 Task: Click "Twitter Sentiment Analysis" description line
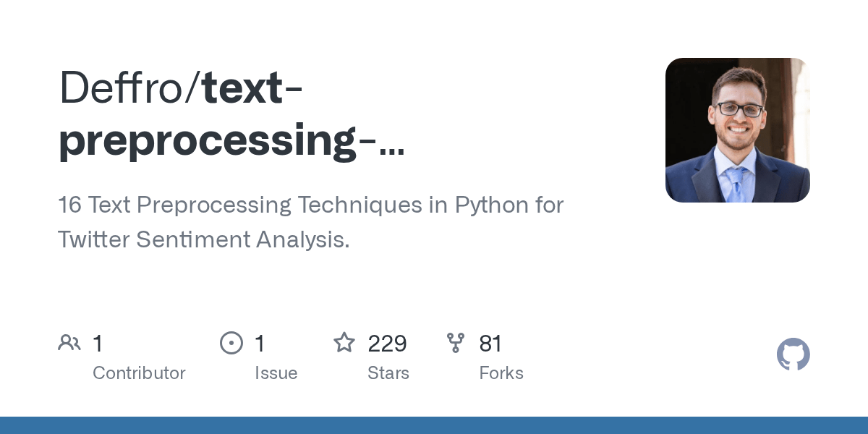click(203, 239)
